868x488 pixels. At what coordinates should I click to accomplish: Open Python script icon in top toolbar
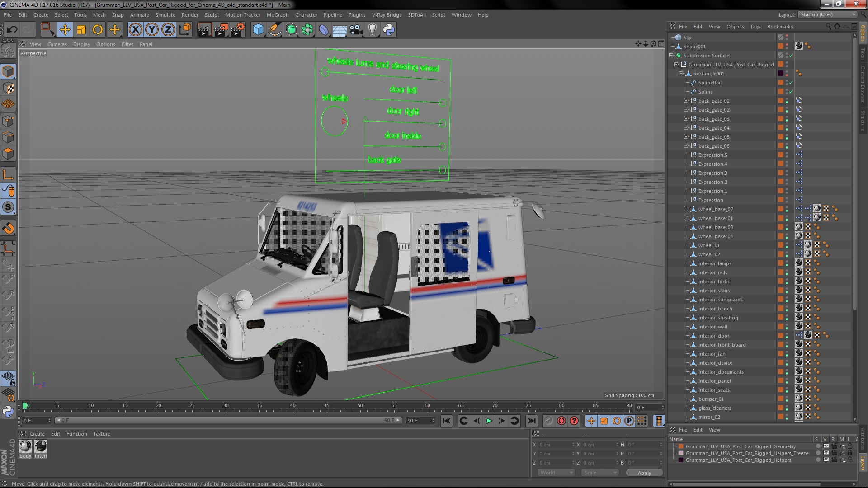point(389,30)
